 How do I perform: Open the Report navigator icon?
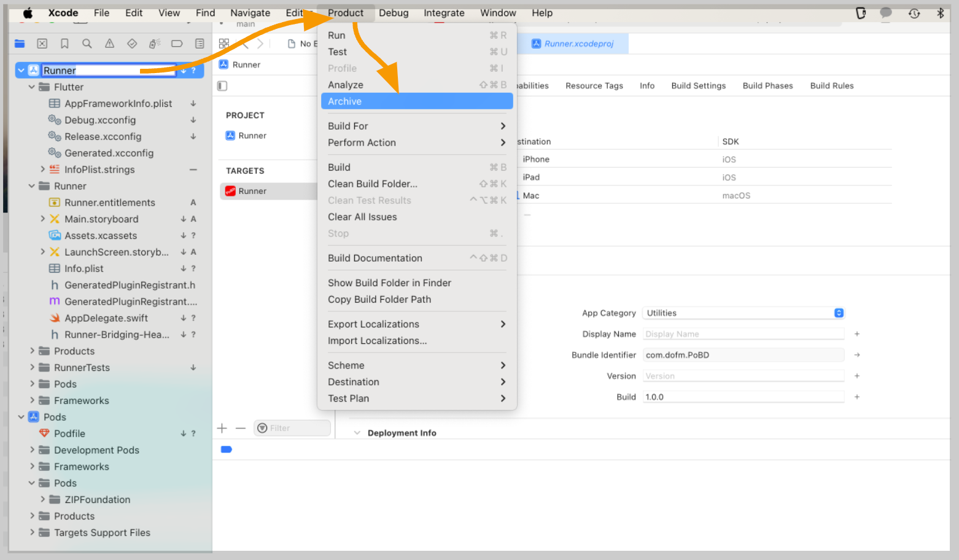200,44
